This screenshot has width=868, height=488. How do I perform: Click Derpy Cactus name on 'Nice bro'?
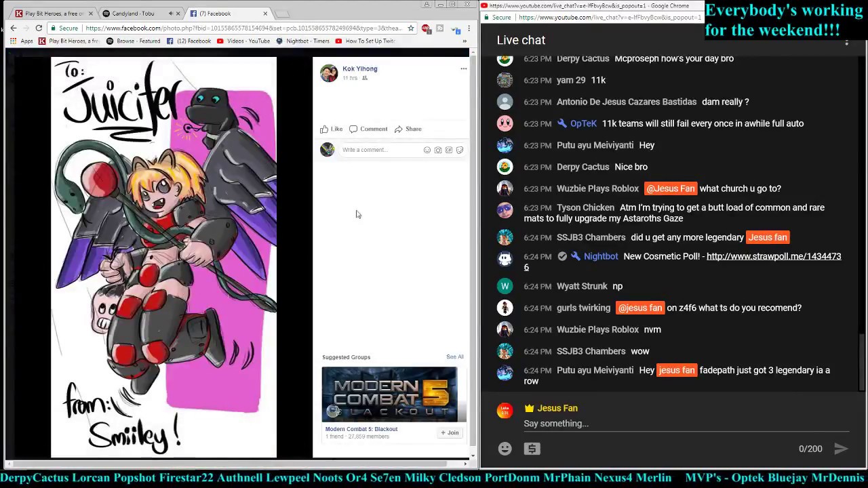point(583,167)
